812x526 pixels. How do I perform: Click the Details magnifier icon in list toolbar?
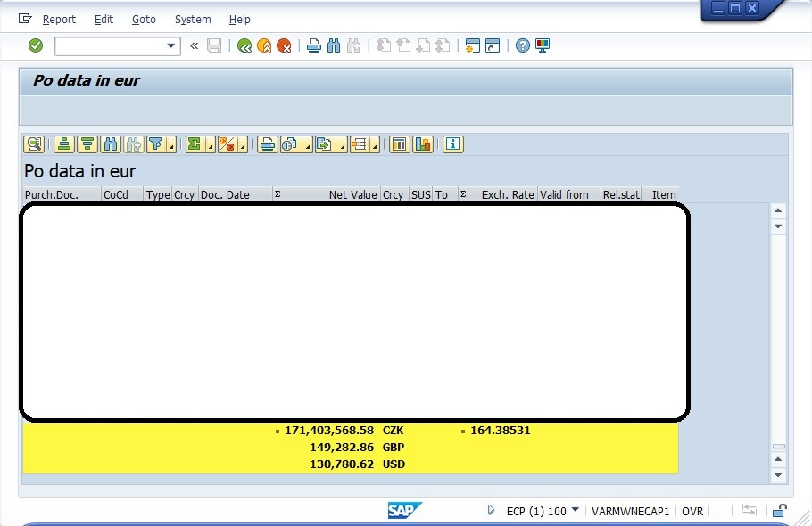pyautogui.click(x=34, y=144)
